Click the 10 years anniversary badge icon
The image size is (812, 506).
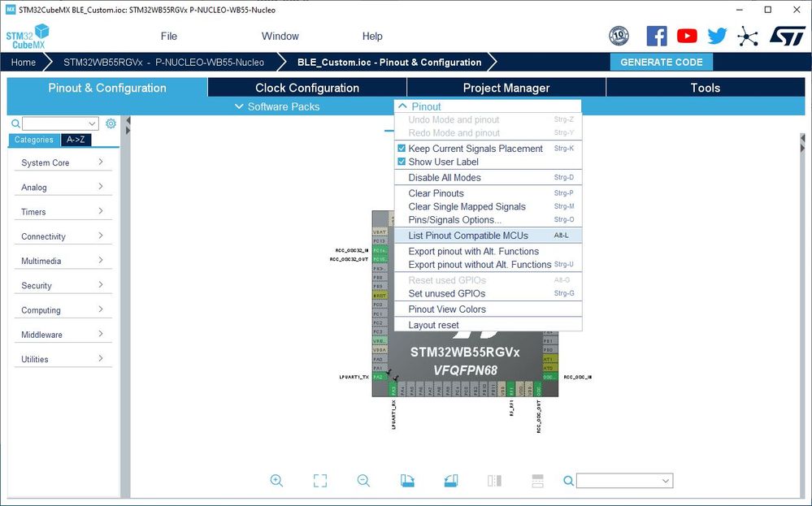point(619,37)
